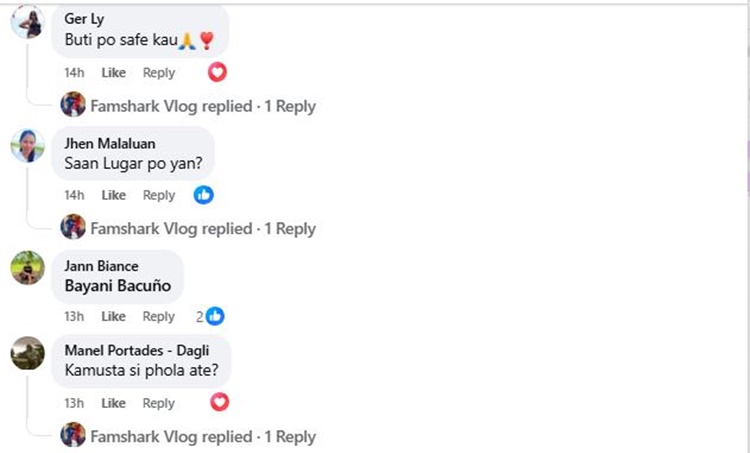Open heart reaction on Ger Ly's comment
The height and width of the screenshot is (453, 750).
[217, 72]
